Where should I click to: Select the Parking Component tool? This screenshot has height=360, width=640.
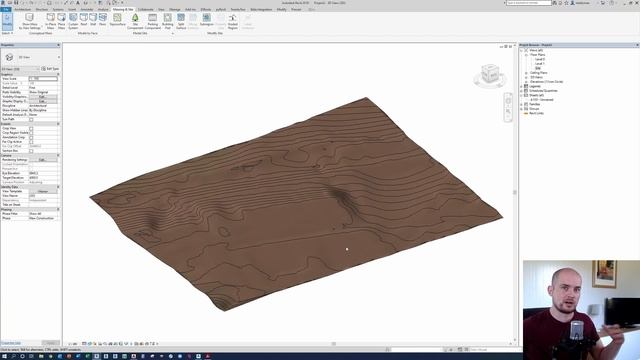153,21
